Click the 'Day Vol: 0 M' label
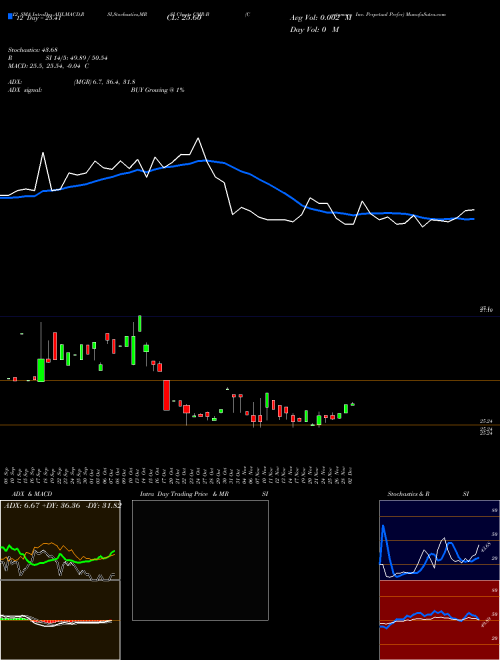500x660 pixels. 314,30
